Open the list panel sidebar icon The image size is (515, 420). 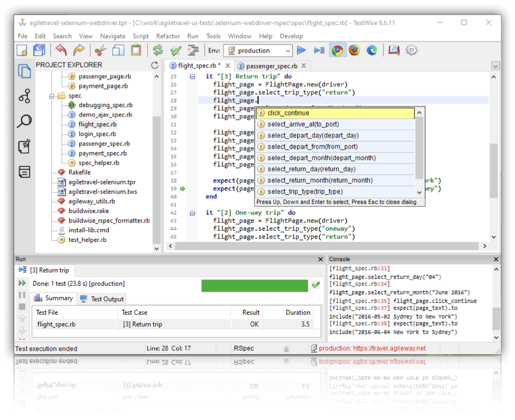pos(25,172)
